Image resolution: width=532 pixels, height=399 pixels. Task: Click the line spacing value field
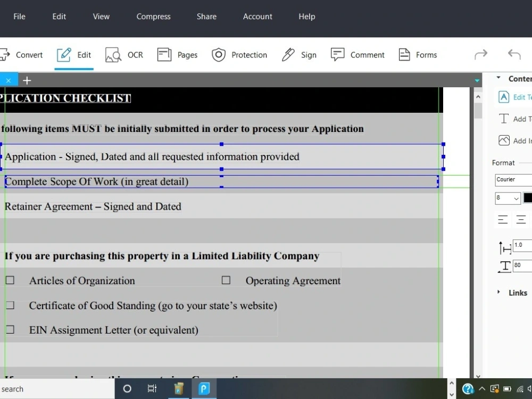point(522,245)
